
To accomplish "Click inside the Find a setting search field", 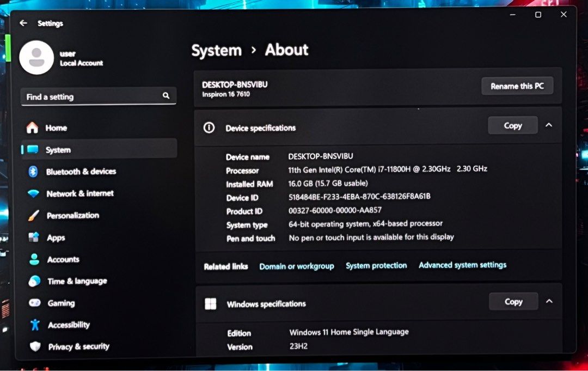I will tap(87, 96).
